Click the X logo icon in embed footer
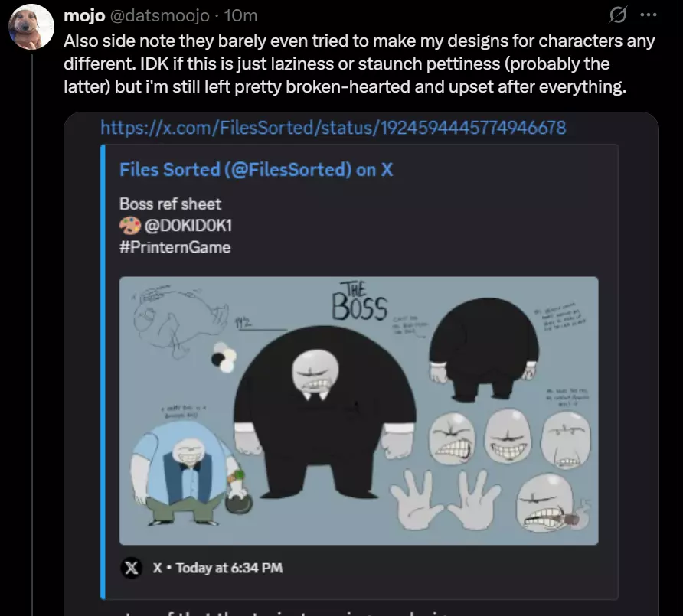 pos(131,568)
